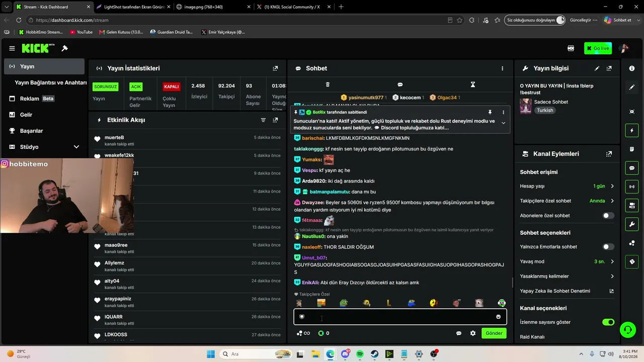Open the HobbitEmo Stream bookmark
644x362 pixels.
[x=41, y=32]
